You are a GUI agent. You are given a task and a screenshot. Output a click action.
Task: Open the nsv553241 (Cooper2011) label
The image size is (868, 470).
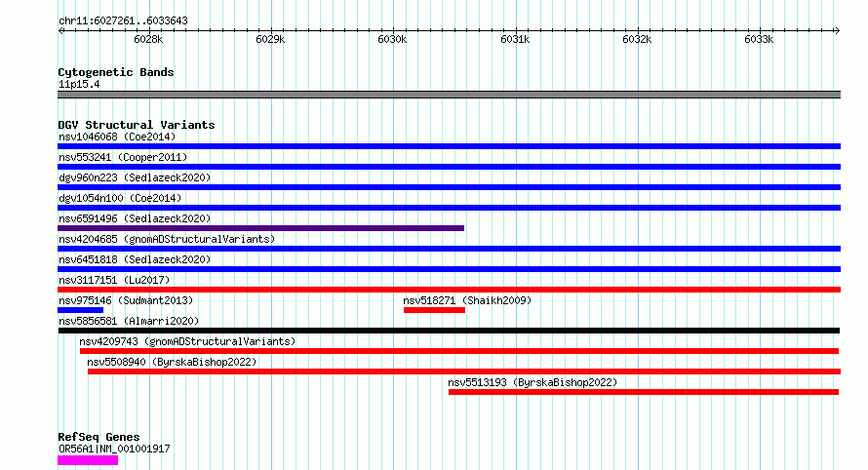pos(123,157)
